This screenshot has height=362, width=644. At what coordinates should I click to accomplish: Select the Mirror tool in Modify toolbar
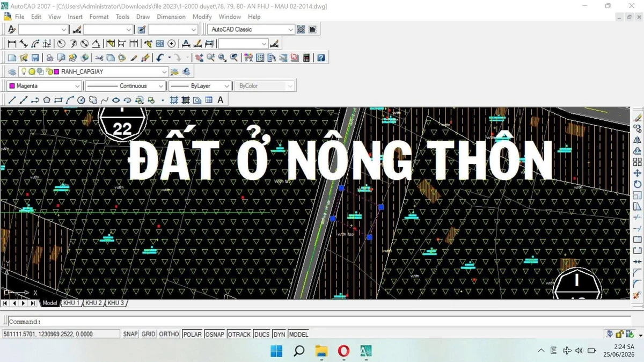click(638, 140)
